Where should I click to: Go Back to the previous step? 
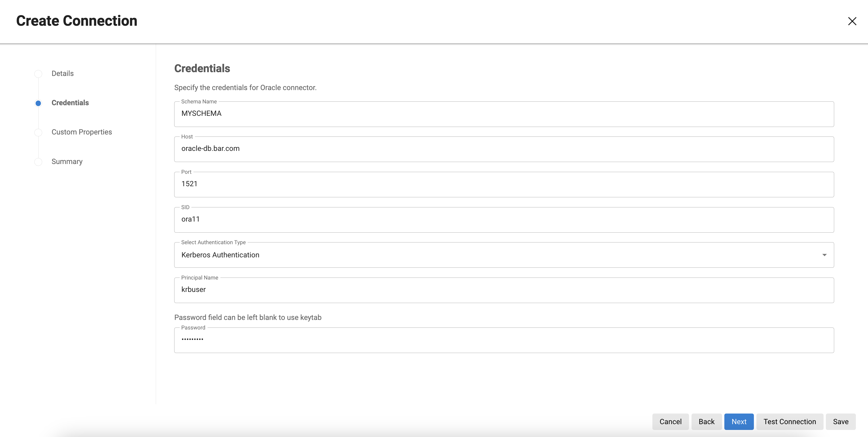[706, 422]
